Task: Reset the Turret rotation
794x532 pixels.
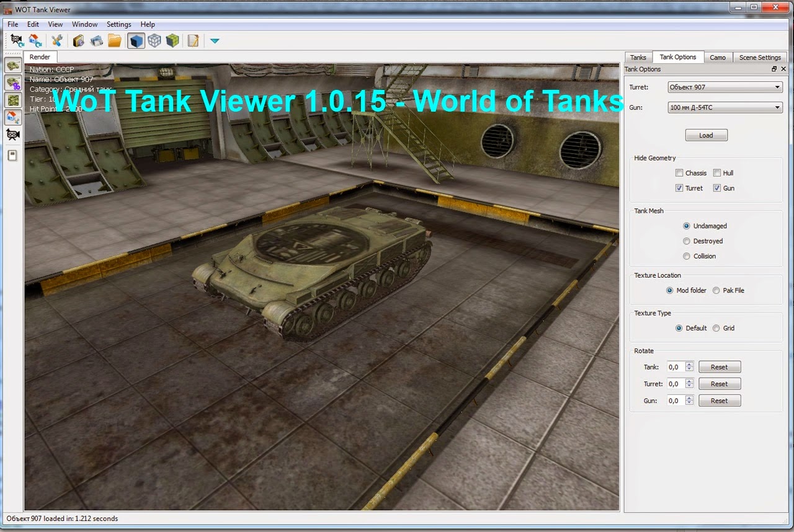Action: (x=720, y=384)
